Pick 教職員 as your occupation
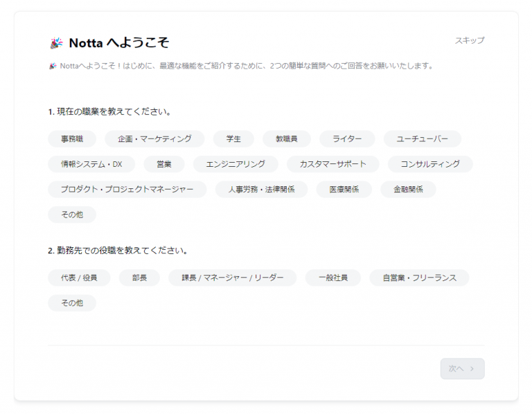Viewport: 532px width, 414px height. pos(286,139)
